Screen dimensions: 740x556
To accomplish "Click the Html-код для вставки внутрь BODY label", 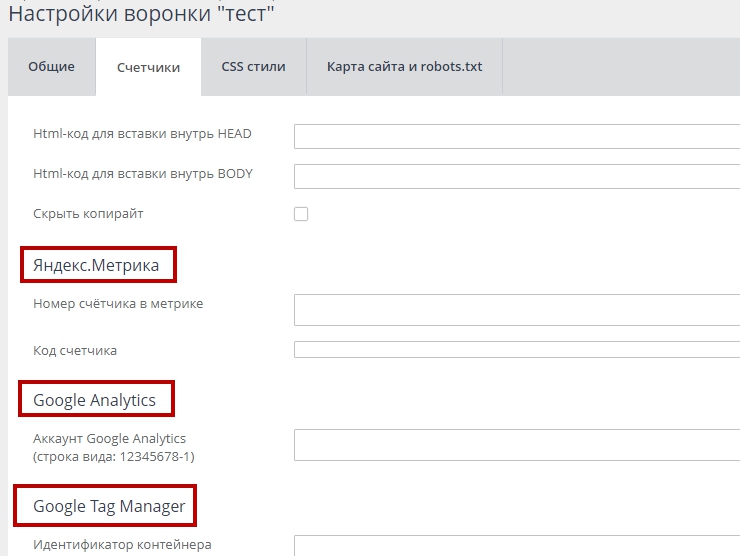I will [143, 174].
